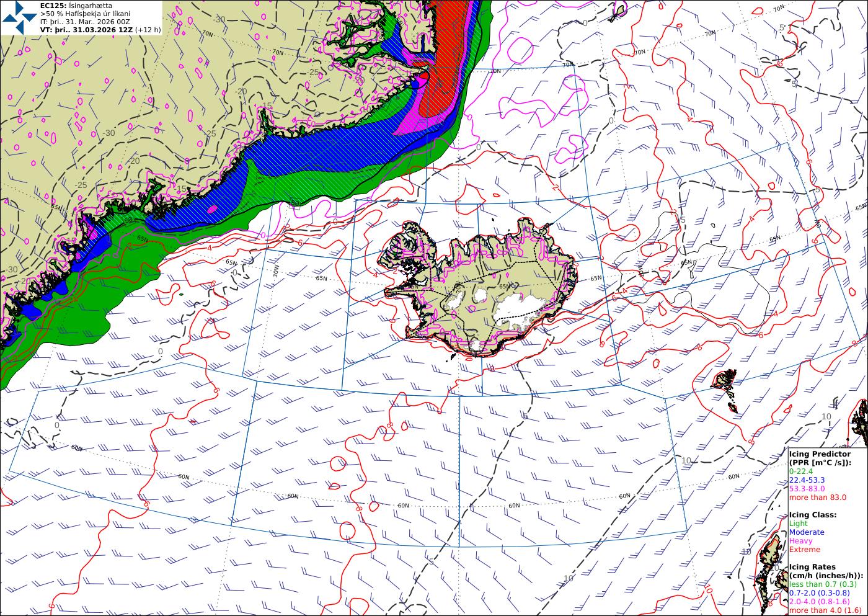Click the '30W' longitude label
This screenshot has width=868, height=616.
click(x=275, y=270)
